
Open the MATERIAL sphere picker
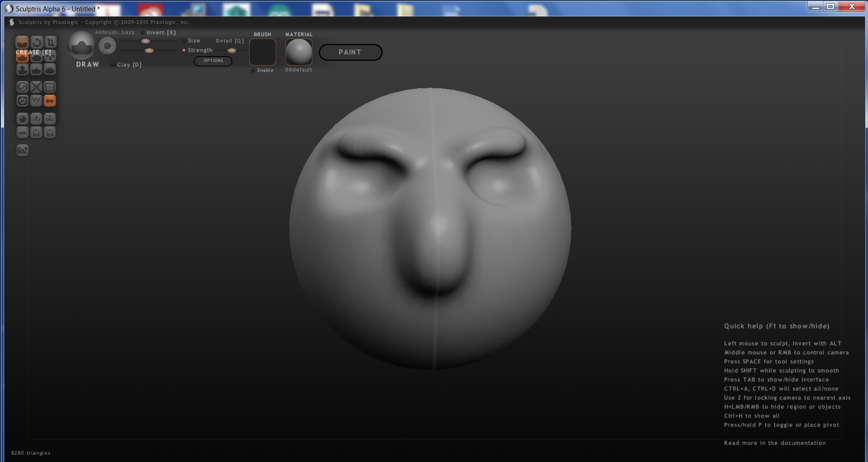(x=299, y=52)
